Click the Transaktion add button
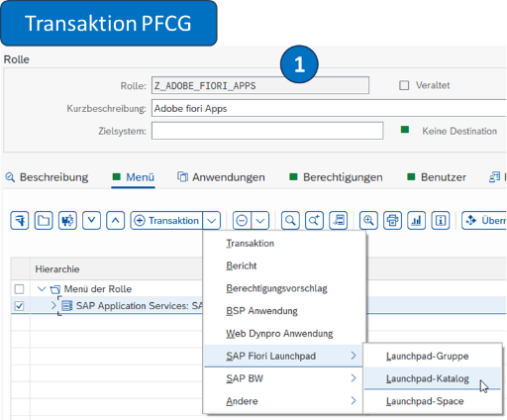This screenshot has width=507, height=420. pyautogui.click(x=167, y=220)
